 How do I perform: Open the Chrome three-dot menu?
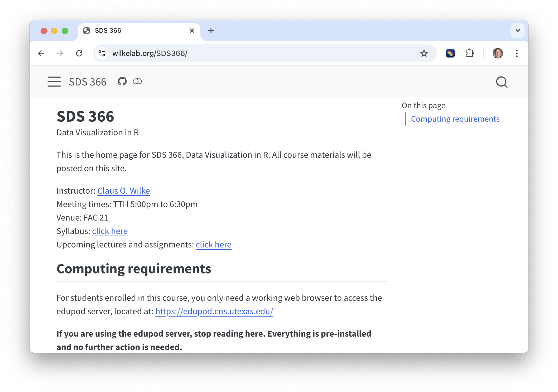[517, 53]
